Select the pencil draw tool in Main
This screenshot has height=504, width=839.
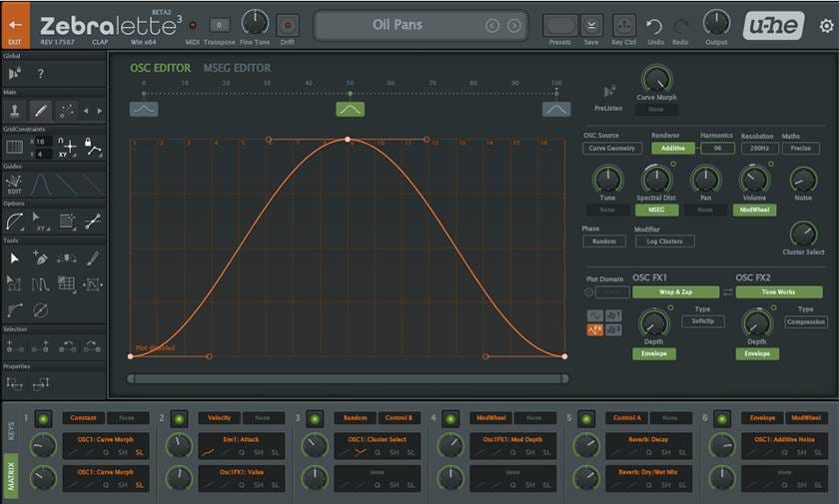pyautogui.click(x=41, y=111)
